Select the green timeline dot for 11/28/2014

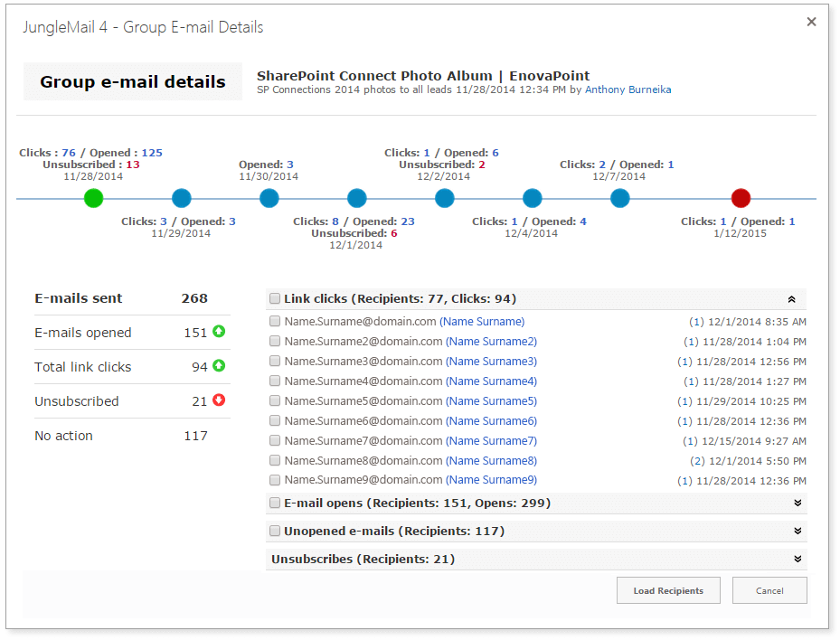click(93, 198)
